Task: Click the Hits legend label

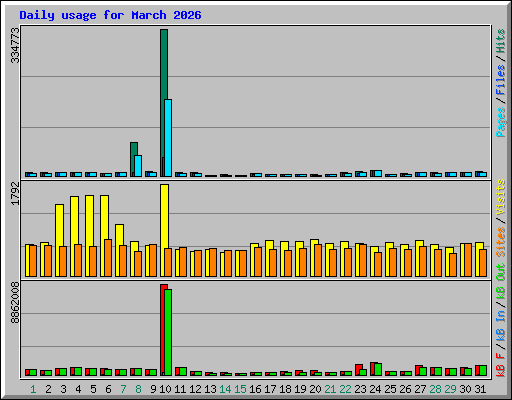Action: tap(500, 41)
